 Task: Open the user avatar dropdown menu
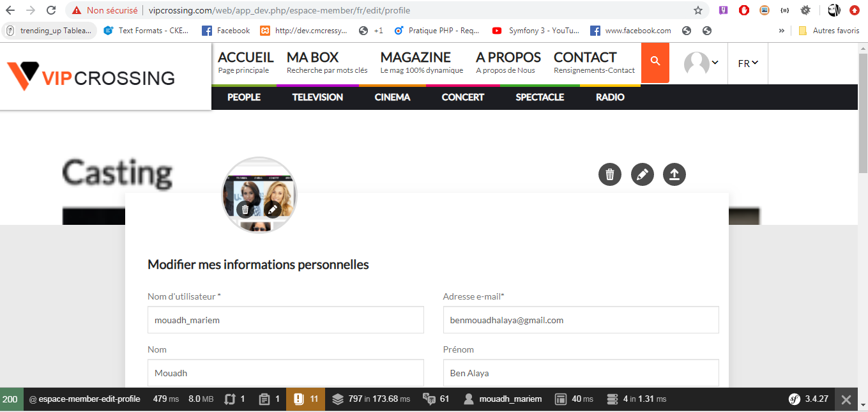[701, 63]
